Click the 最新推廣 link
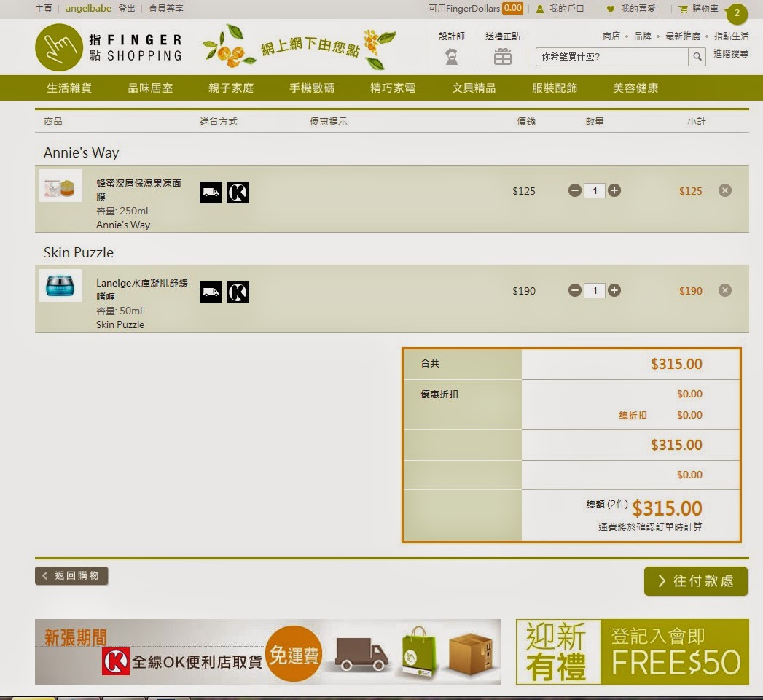 pyautogui.click(x=683, y=36)
